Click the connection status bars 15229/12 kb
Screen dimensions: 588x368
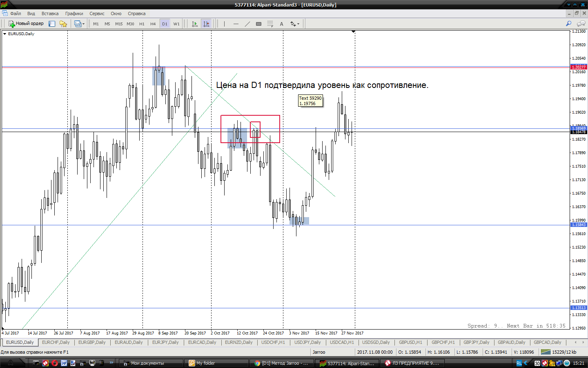coord(559,352)
